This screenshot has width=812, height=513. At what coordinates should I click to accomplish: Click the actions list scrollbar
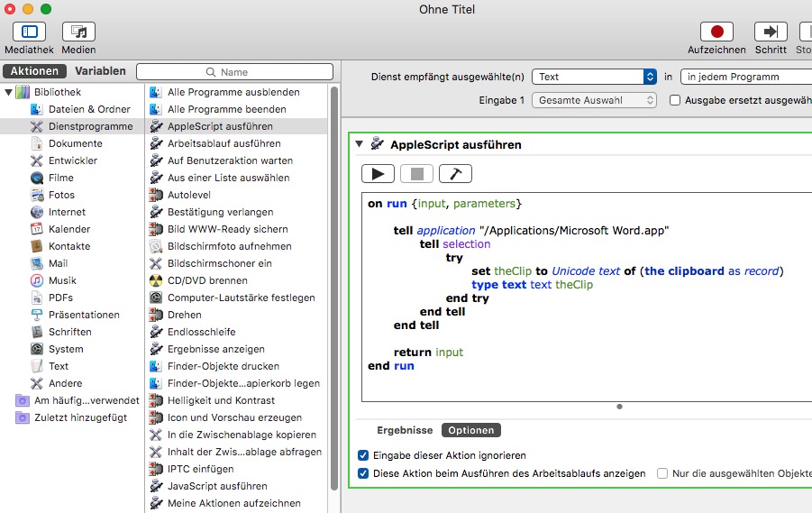[x=334, y=290]
